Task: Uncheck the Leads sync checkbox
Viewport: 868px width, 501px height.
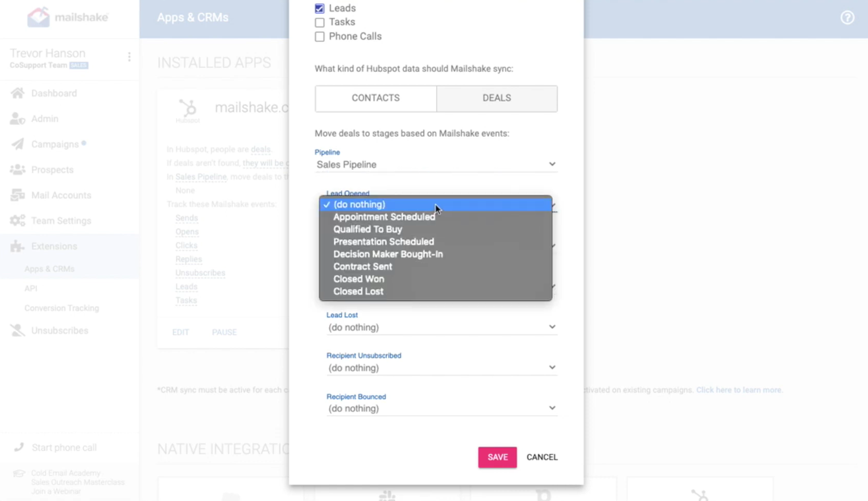Action: (x=319, y=8)
